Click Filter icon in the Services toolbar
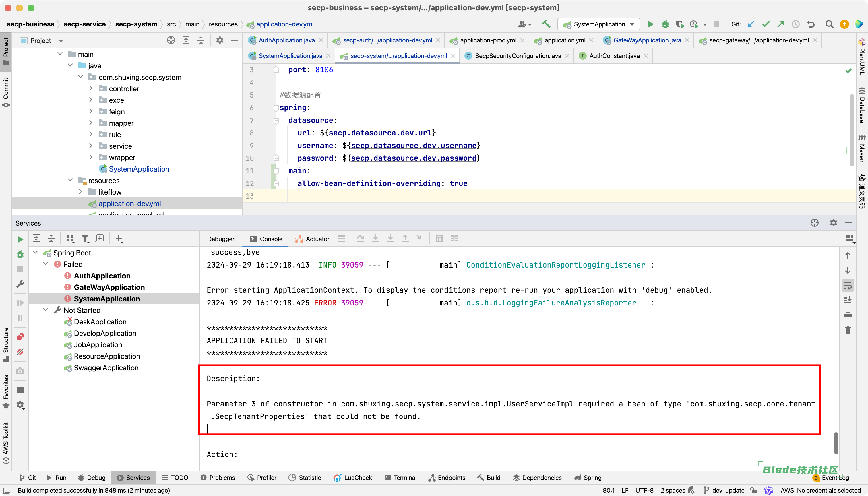 [85, 239]
